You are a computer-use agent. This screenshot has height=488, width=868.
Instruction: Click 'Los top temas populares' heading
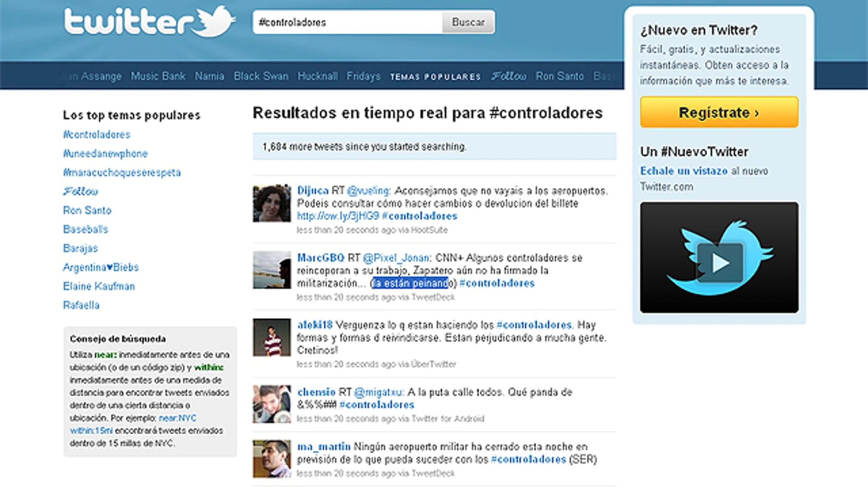click(132, 115)
